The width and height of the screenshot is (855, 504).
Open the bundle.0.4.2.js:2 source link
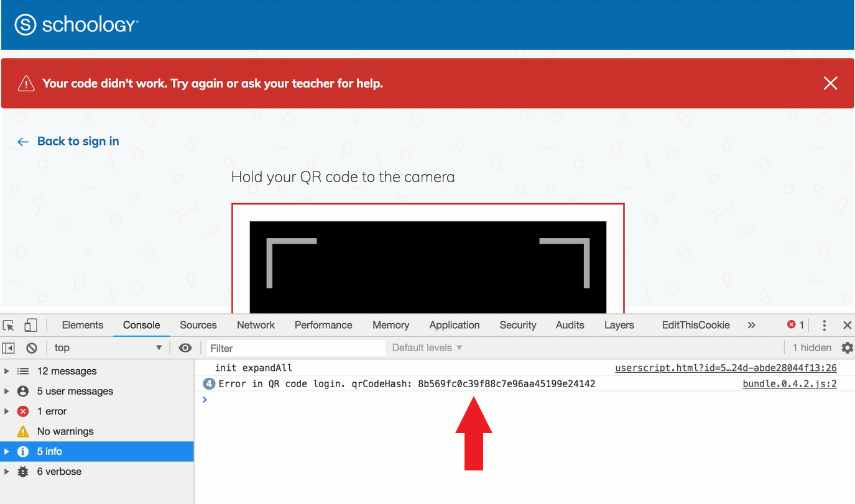(x=788, y=383)
